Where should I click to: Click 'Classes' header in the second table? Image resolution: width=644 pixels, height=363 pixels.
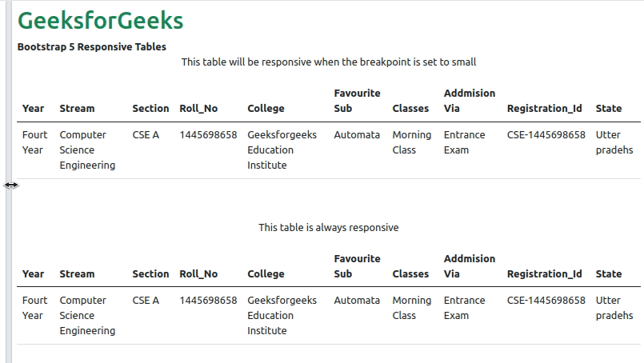(x=410, y=274)
